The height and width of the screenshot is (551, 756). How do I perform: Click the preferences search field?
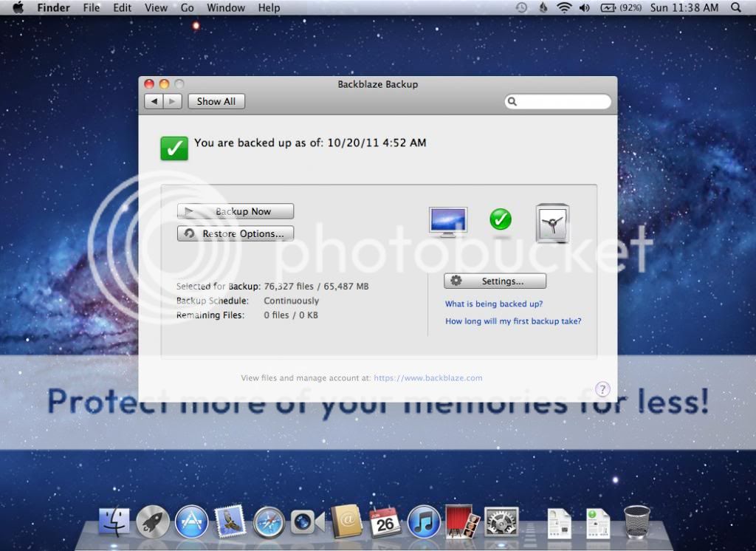click(x=563, y=101)
